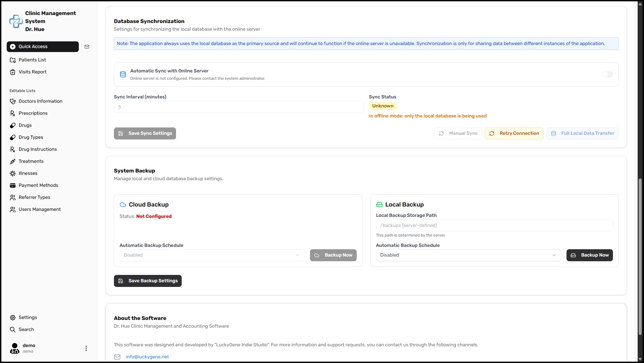
Task: Click the Not Configured status text
Action: tap(154, 217)
